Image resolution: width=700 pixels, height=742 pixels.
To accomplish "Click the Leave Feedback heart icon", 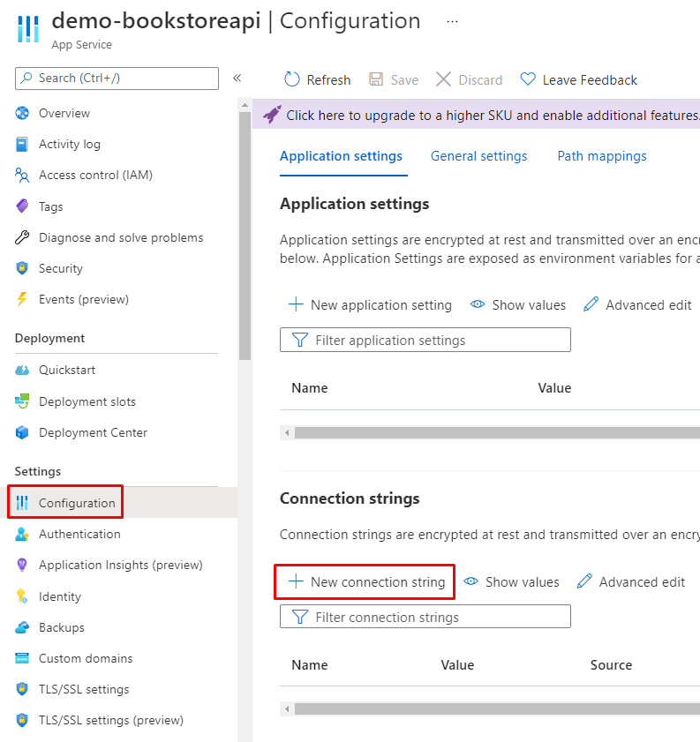I will 528,79.
